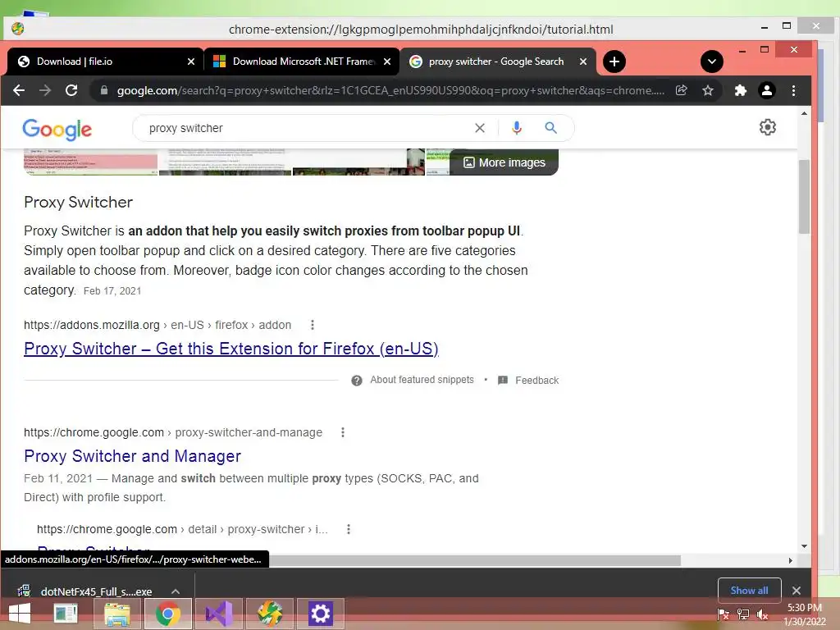Open Proxy Switcher Firefox extension link
The width and height of the screenshot is (840, 630).
[x=231, y=349]
